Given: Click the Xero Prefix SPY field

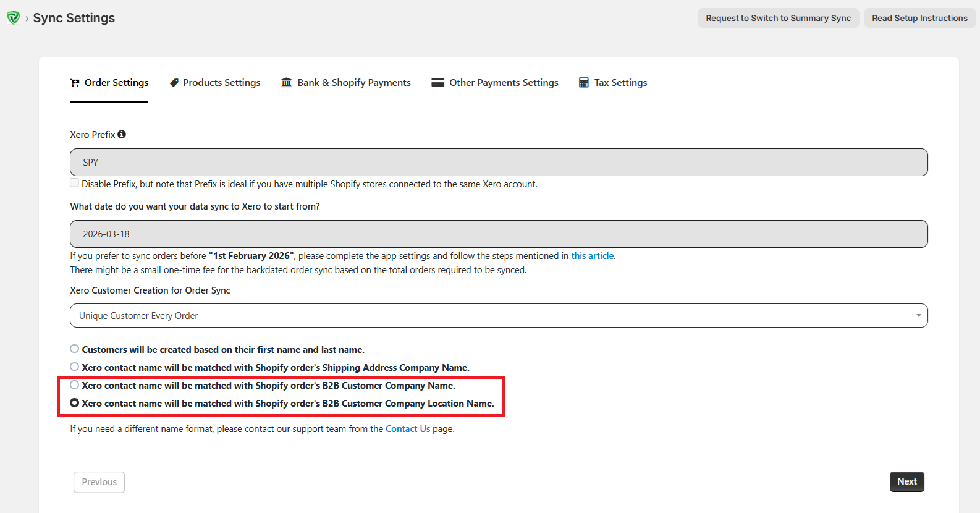Looking at the screenshot, I should coord(499,163).
